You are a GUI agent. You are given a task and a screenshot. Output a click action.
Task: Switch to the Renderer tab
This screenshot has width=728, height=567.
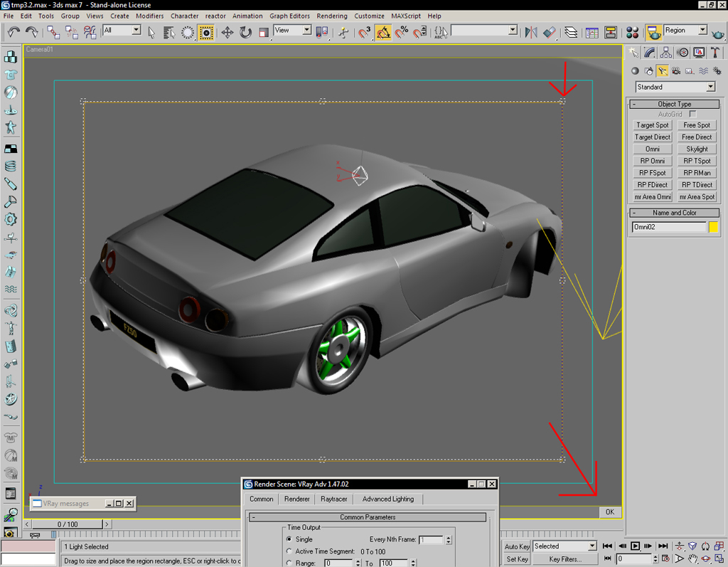click(x=297, y=499)
